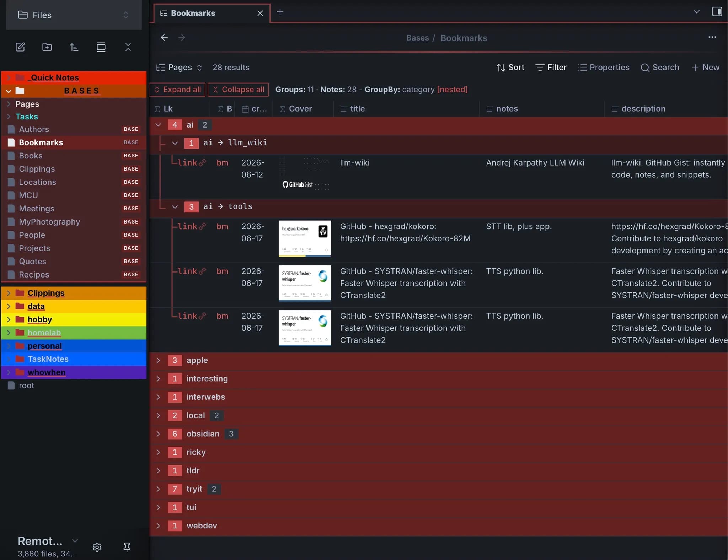
Task: Open the Files pane selector
Action: 74,15
